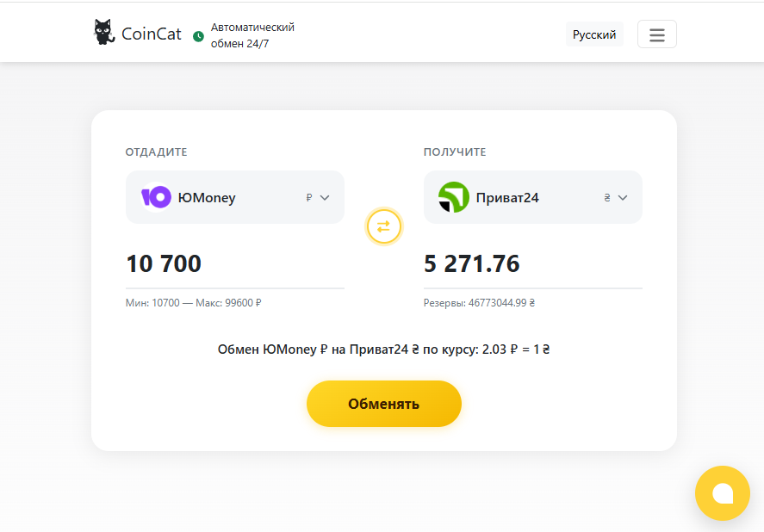The image size is (764, 532).
Task: Click the exchange rate 2.03 ₽ line
Action: pos(383,350)
